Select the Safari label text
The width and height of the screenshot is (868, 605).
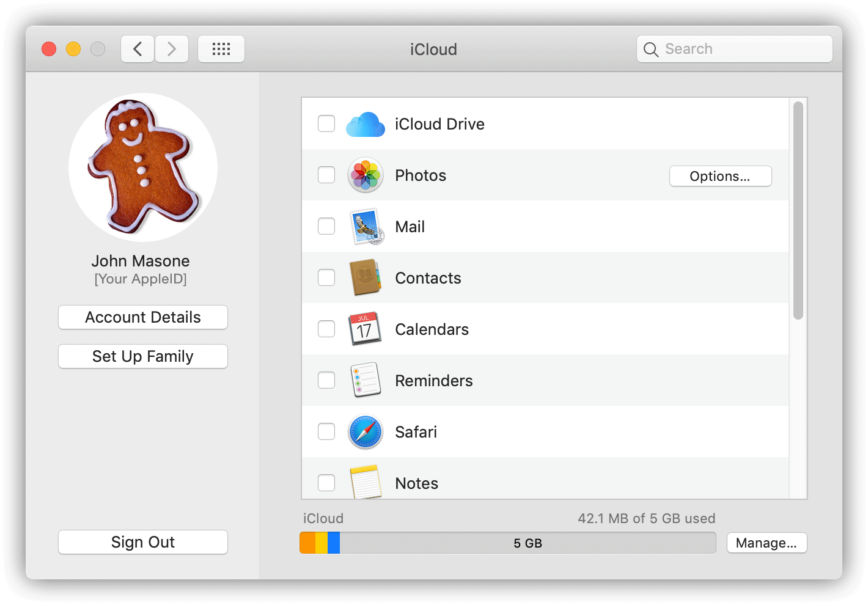[416, 432]
